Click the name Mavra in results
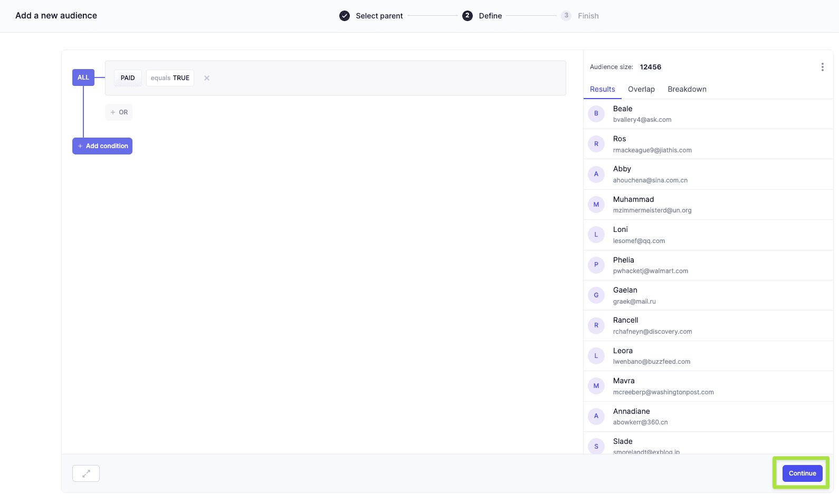Viewport: 839px width, 504px height. pos(624,381)
